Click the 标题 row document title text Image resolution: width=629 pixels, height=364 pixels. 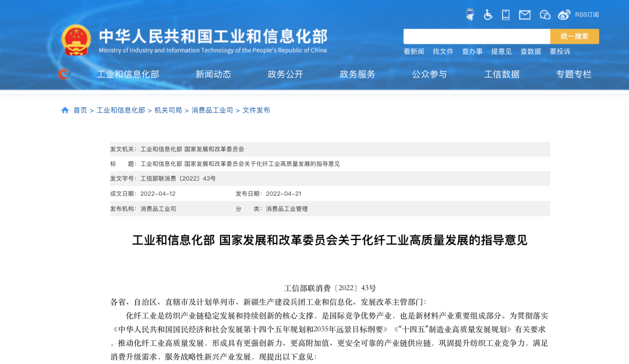240,164
